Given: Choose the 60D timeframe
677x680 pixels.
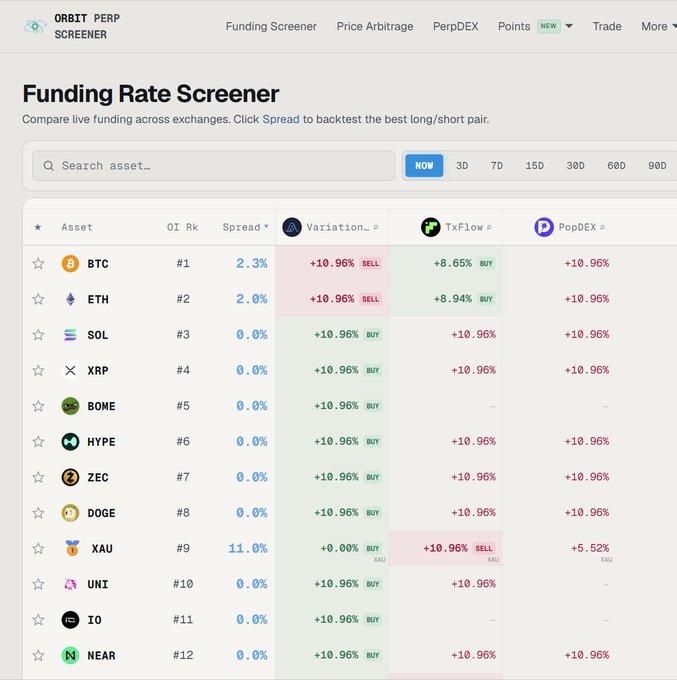Looking at the screenshot, I should (x=616, y=166).
